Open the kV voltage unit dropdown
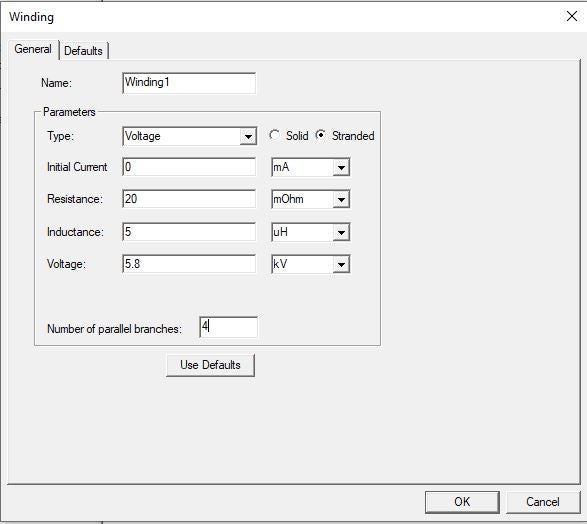 (310, 264)
